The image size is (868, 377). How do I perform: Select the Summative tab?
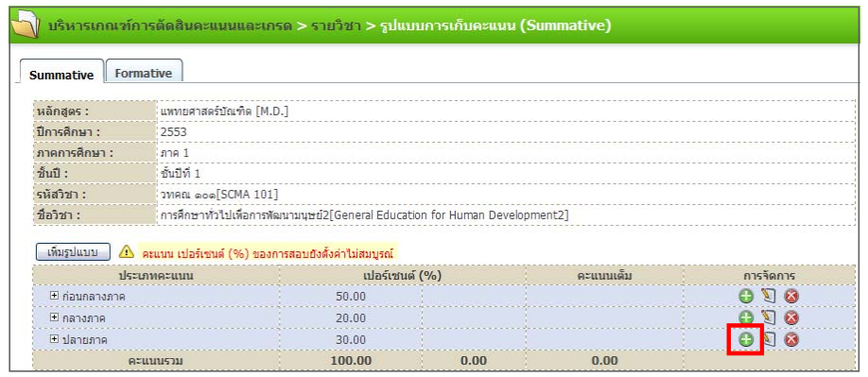tap(61, 75)
